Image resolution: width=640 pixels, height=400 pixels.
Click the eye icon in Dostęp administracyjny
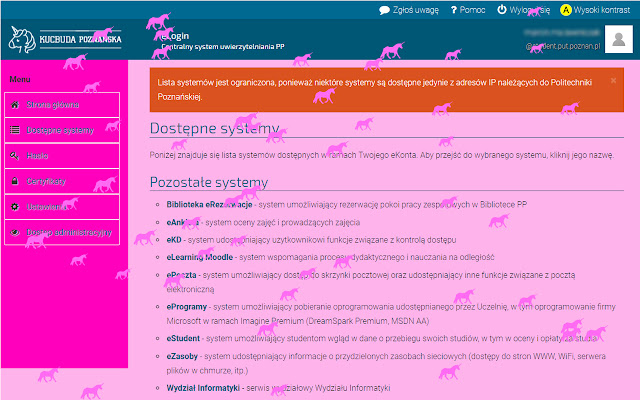pos(15,232)
